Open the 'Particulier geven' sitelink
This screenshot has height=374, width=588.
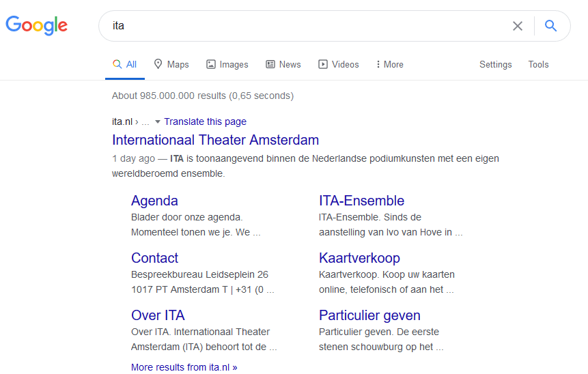click(369, 315)
